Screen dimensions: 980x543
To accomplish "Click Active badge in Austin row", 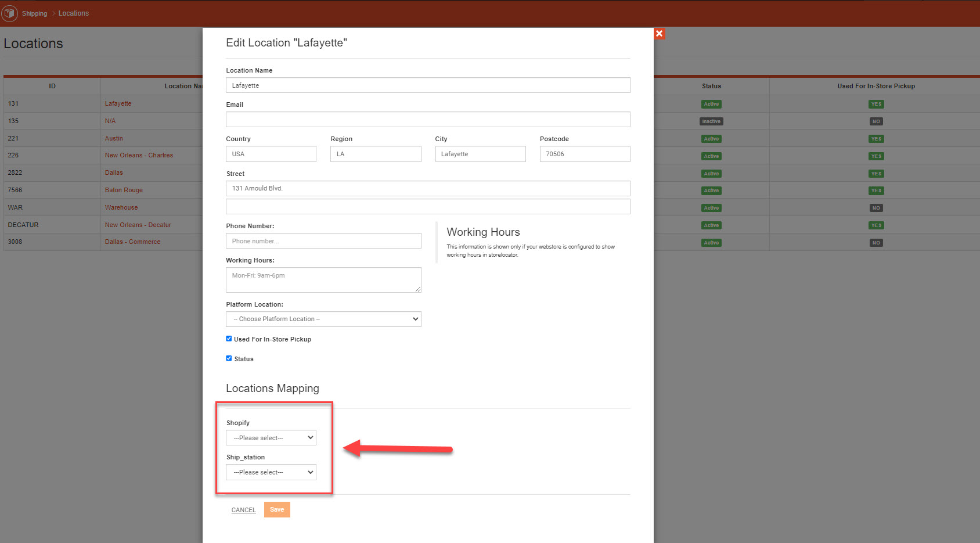I will pyautogui.click(x=711, y=139).
